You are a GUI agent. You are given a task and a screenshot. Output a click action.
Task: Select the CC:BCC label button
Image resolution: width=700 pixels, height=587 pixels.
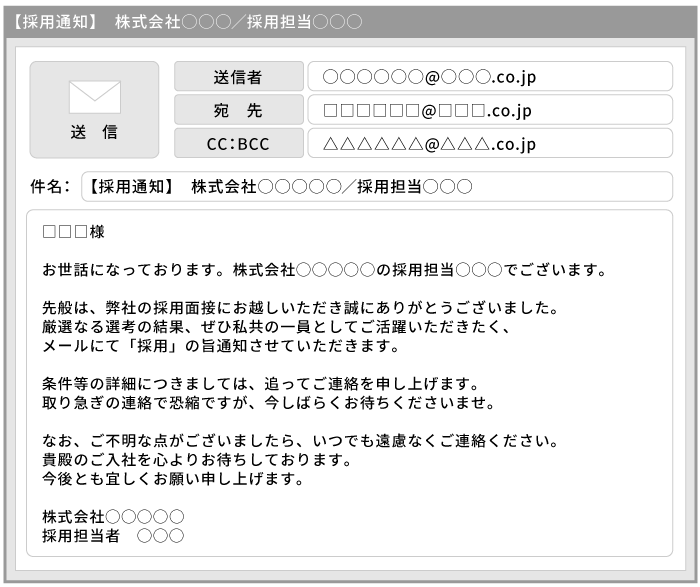coord(239,143)
